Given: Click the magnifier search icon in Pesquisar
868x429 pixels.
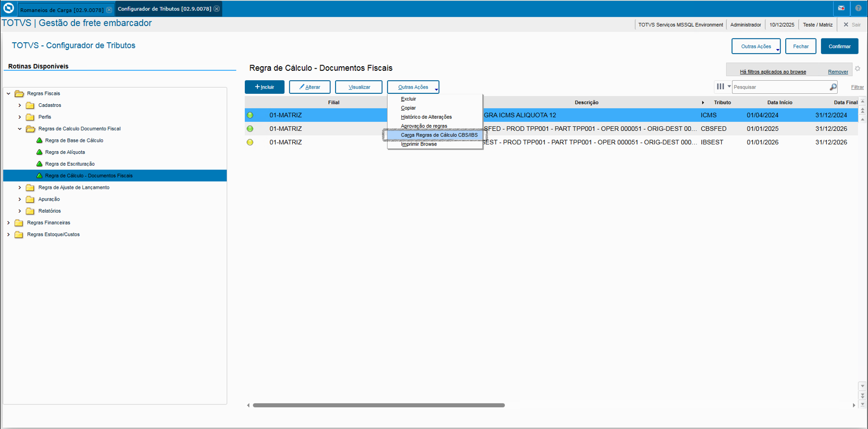Looking at the screenshot, I should [833, 87].
